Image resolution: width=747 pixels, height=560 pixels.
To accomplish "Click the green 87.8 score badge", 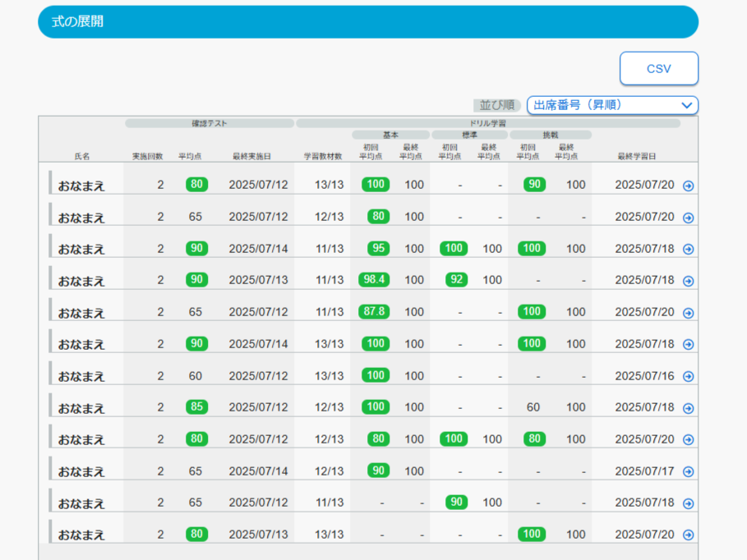I will [374, 312].
